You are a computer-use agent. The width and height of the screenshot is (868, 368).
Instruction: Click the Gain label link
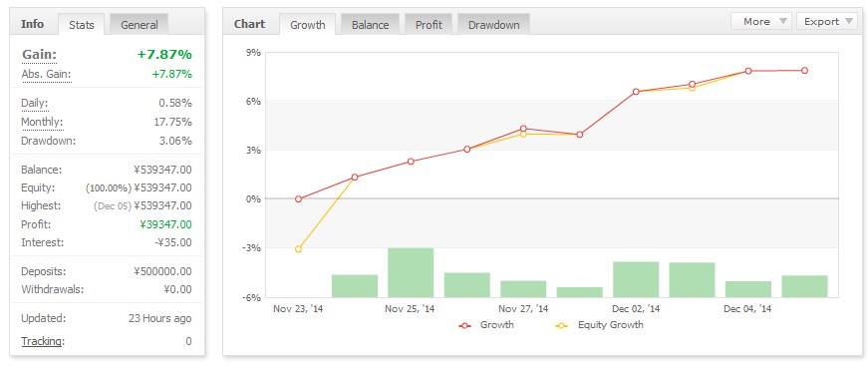(x=39, y=55)
